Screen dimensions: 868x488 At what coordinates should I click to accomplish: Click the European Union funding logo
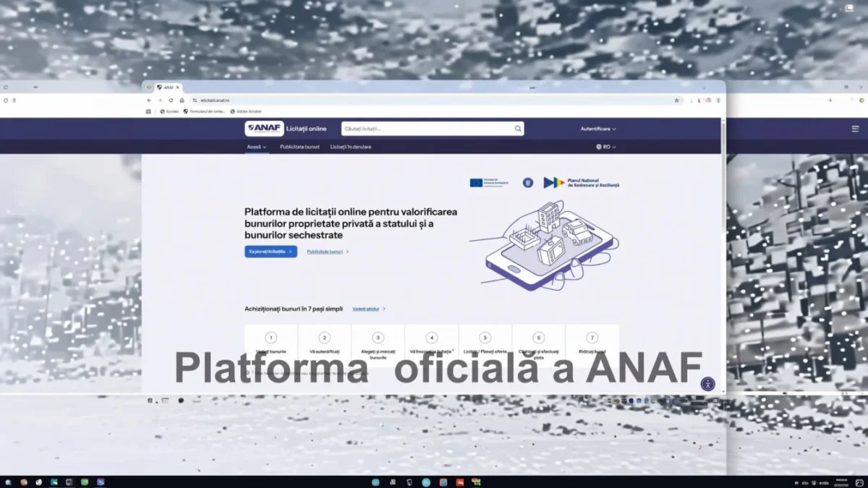(489, 183)
